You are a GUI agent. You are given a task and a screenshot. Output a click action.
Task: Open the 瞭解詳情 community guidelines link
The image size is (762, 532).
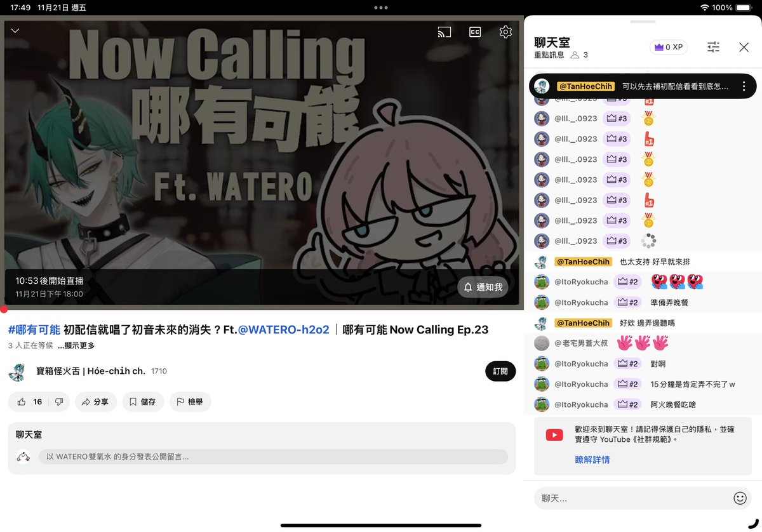pyautogui.click(x=592, y=458)
